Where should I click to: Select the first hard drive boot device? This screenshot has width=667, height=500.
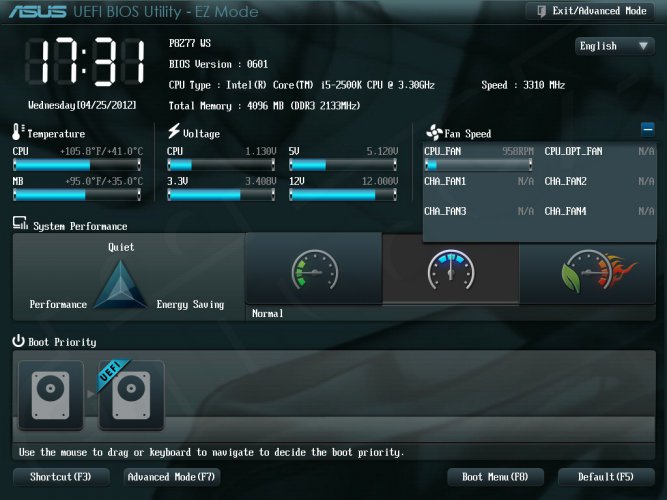pyautogui.click(x=51, y=395)
